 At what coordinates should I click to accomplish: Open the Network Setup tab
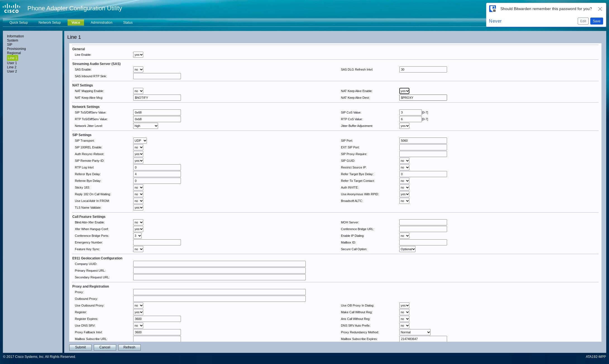pyautogui.click(x=49, y=23)
